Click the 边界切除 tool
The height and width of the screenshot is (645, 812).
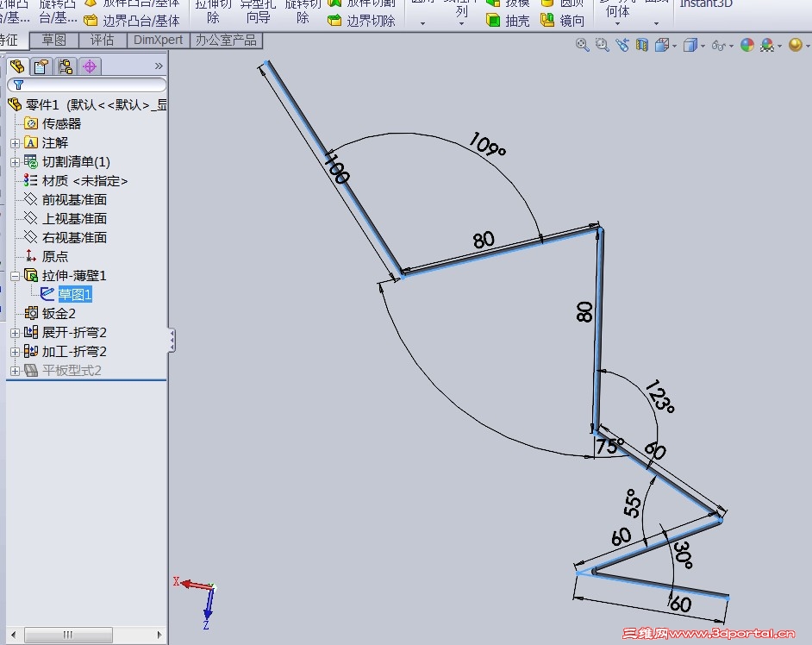362,21
